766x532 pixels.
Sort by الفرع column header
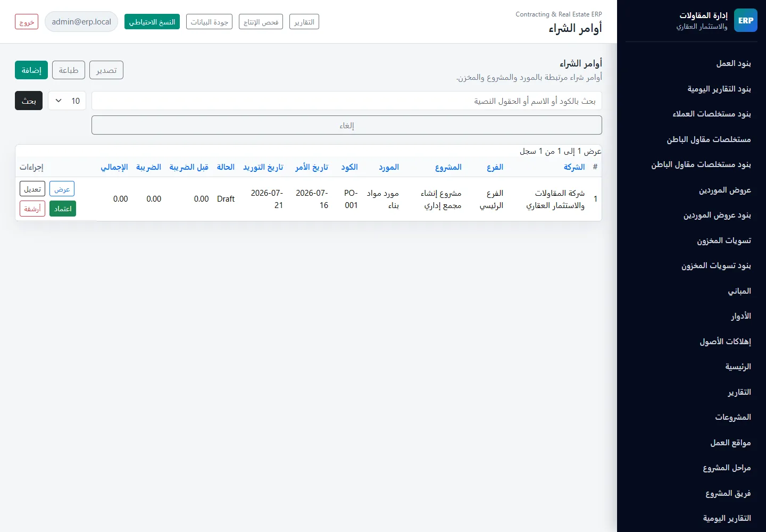point(495,167)
